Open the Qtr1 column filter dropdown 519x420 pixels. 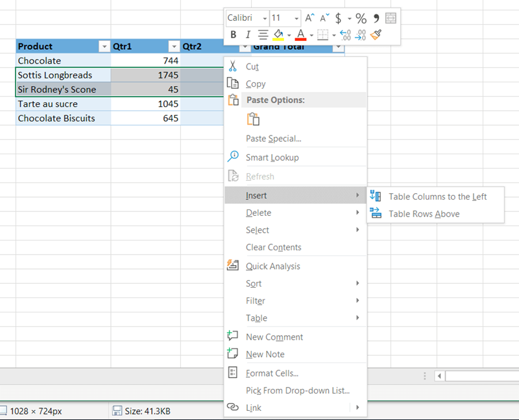coord(173,47)
